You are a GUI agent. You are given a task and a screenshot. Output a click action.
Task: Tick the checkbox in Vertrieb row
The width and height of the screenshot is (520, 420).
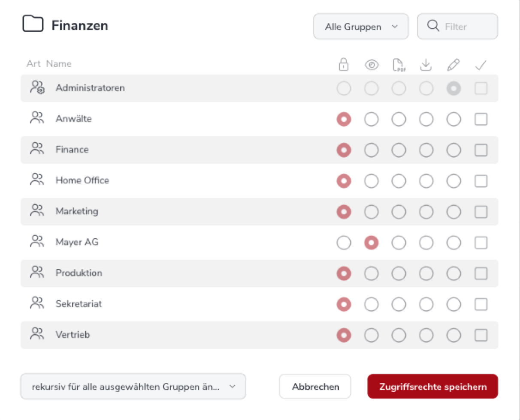click(x=481, y=335)
